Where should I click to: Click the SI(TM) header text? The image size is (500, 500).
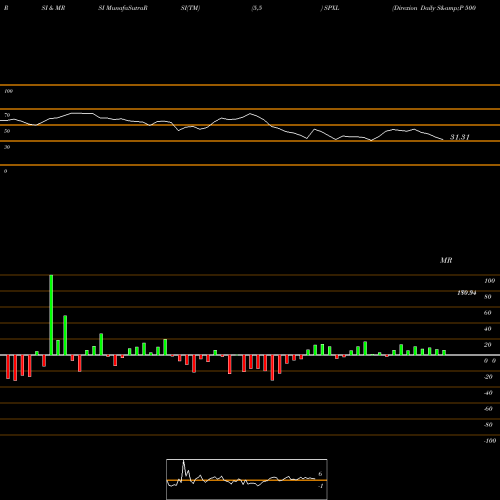190,8
